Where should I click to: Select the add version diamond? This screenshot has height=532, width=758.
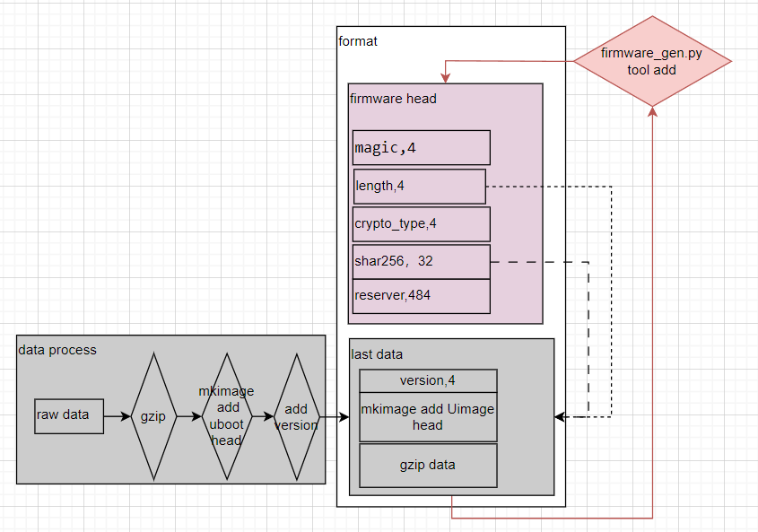tap(296, 416)
